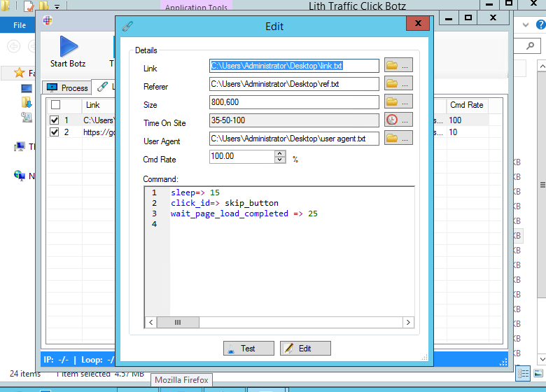
Task: Click the Command box horizontal scrollbar thumb
Action: (177, 322)
